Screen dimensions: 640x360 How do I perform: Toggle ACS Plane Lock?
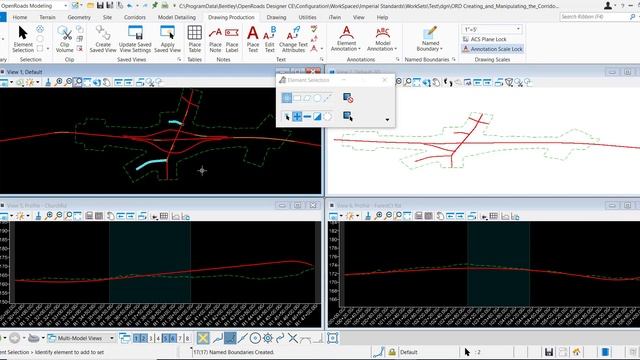pyautogui.click(x=484, y=39)
